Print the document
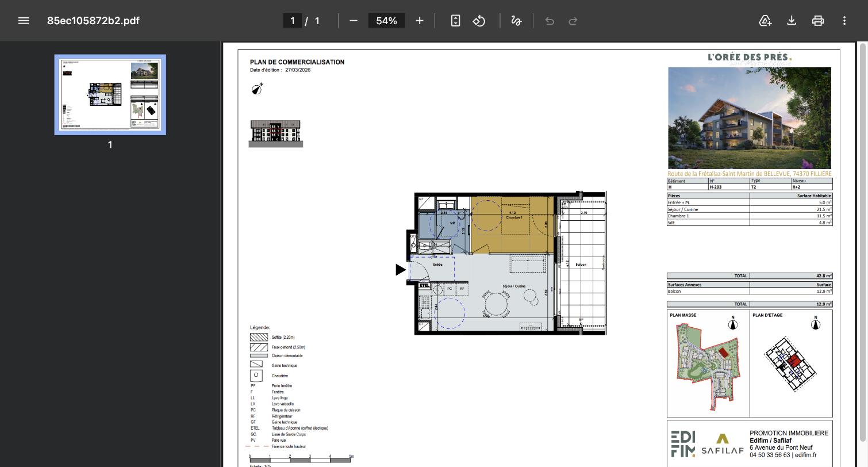Image resolution: width=868 pixels, height=467 pixels. (818, 21)
